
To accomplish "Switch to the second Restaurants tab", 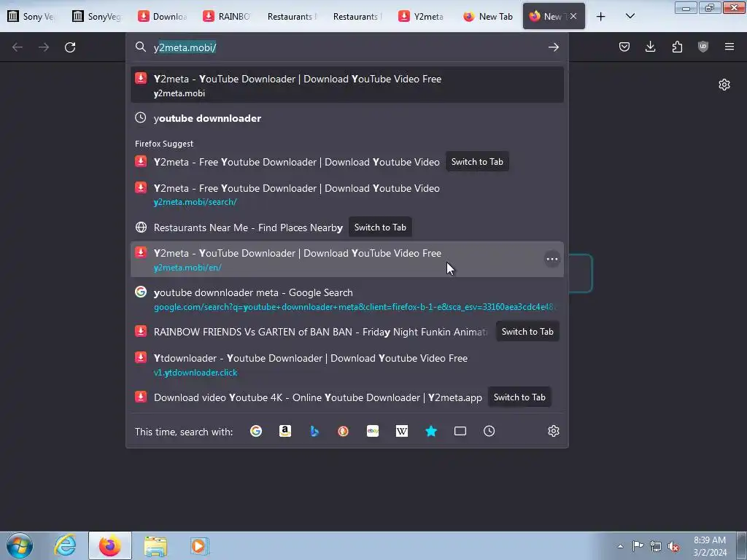I will point(357,16).
